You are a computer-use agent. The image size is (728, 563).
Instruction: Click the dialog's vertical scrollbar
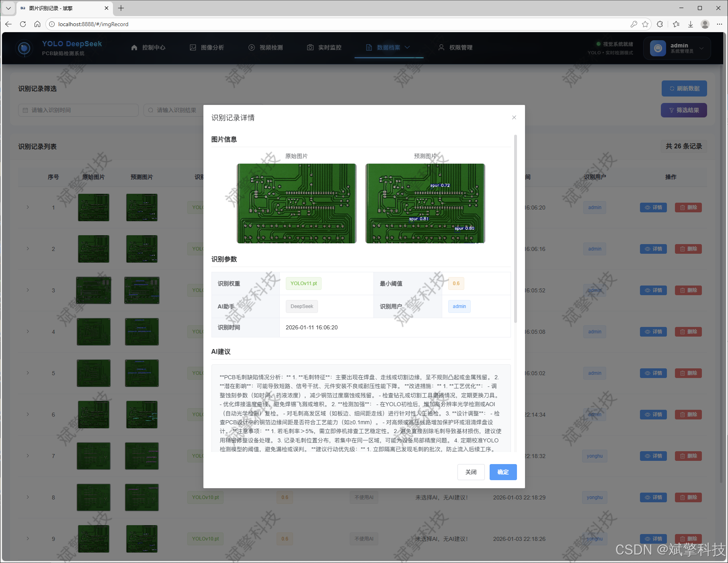[x=515, y=229]
